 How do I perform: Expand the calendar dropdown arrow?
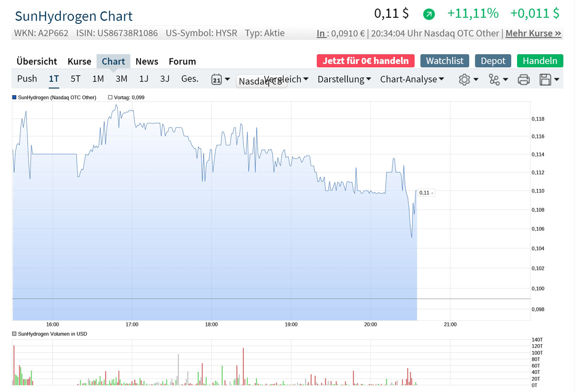pyautogui.click(x=228, y=79)
